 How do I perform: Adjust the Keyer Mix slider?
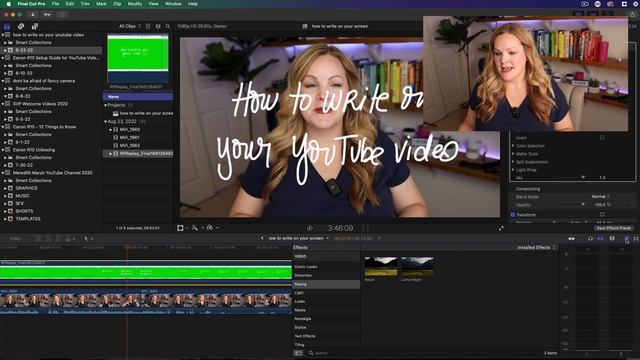coord(583,177)
